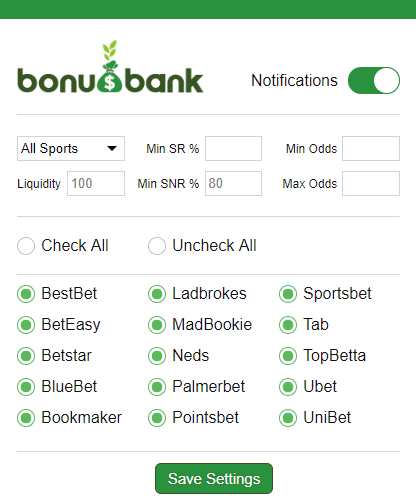416x501 pixels.
Task: Click the Save Settings button
Action: pyautogui.click(x=214, y=479)
